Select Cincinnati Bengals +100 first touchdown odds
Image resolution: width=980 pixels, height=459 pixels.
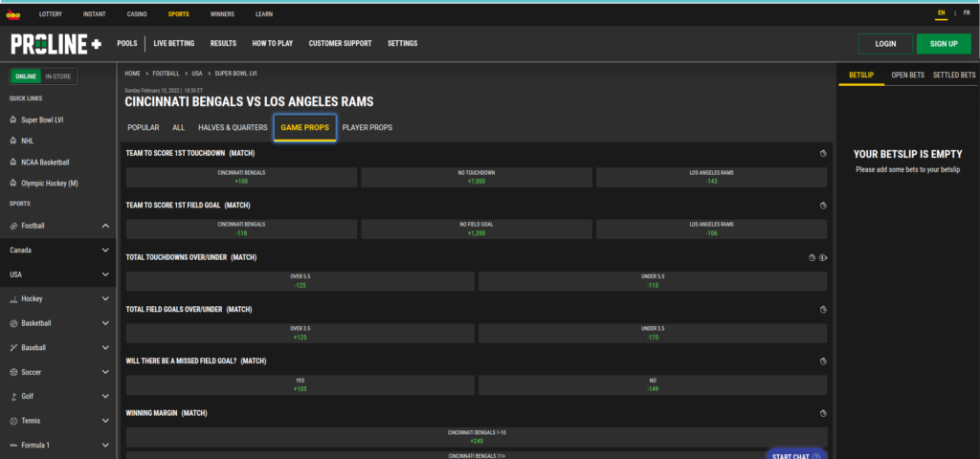241,177
